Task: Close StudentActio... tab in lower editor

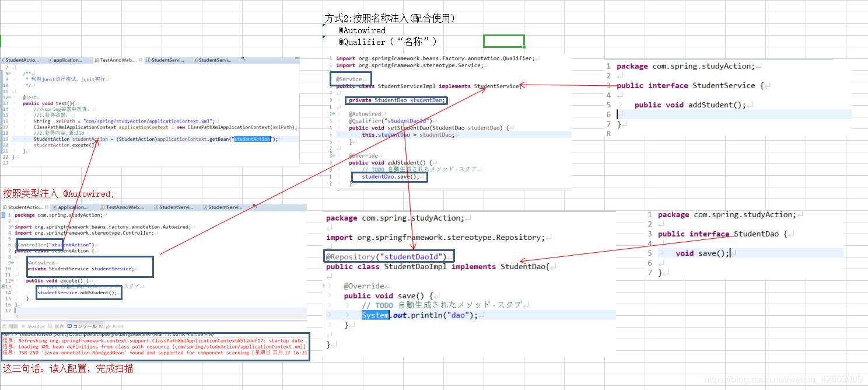Action: 45,207
